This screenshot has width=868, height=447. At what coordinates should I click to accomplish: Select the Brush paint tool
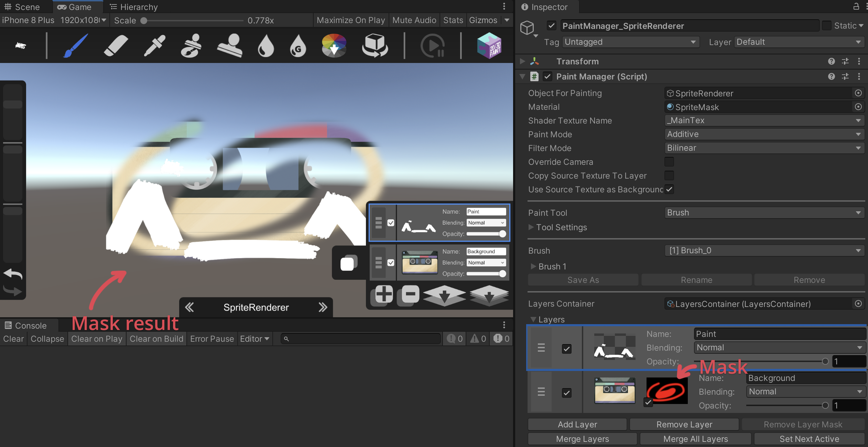pyautogui.click(x=76, y=45)
